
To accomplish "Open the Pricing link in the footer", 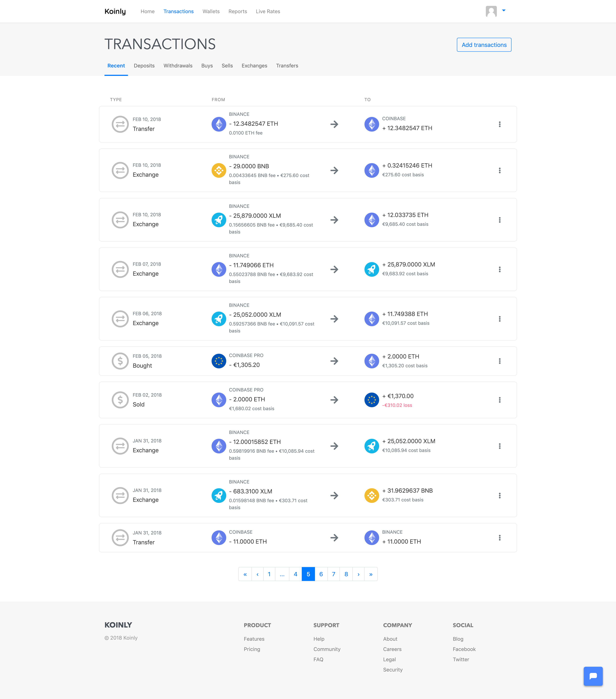I will (x=252, y=649).
